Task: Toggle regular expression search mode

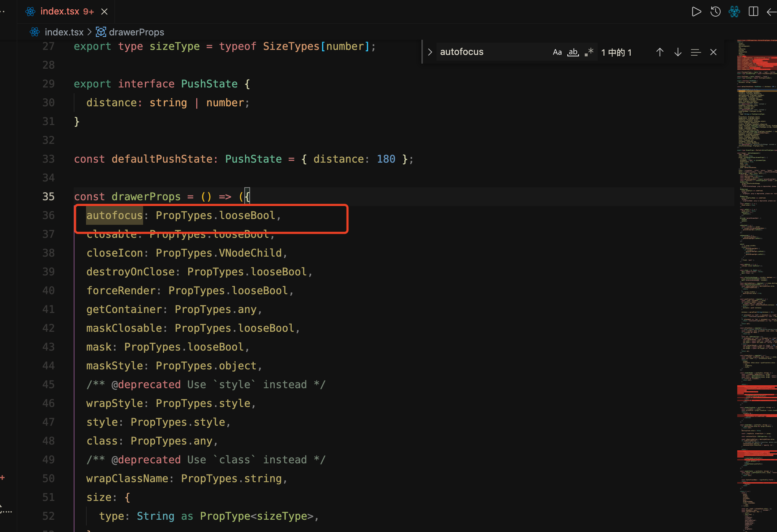Action: coord(589,52)
